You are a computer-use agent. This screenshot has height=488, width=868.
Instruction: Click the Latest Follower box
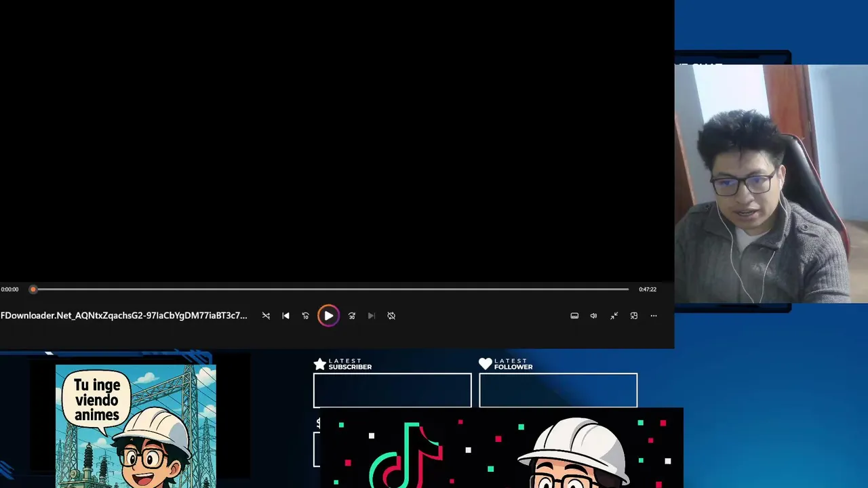point(558,390)
